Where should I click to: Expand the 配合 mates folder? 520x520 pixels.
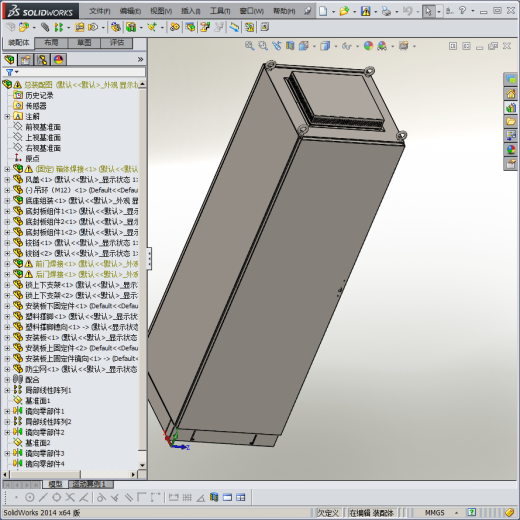coord(7,379)
